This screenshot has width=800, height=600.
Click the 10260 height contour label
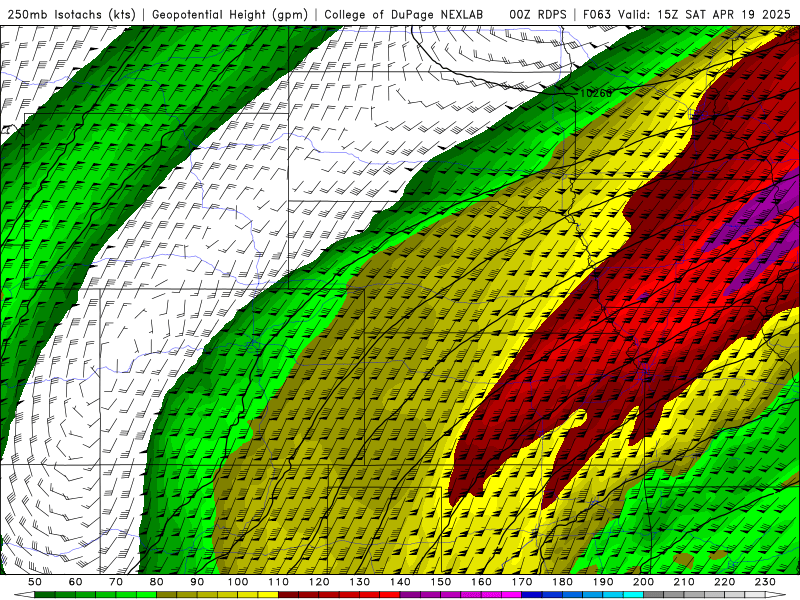(595, 93)
